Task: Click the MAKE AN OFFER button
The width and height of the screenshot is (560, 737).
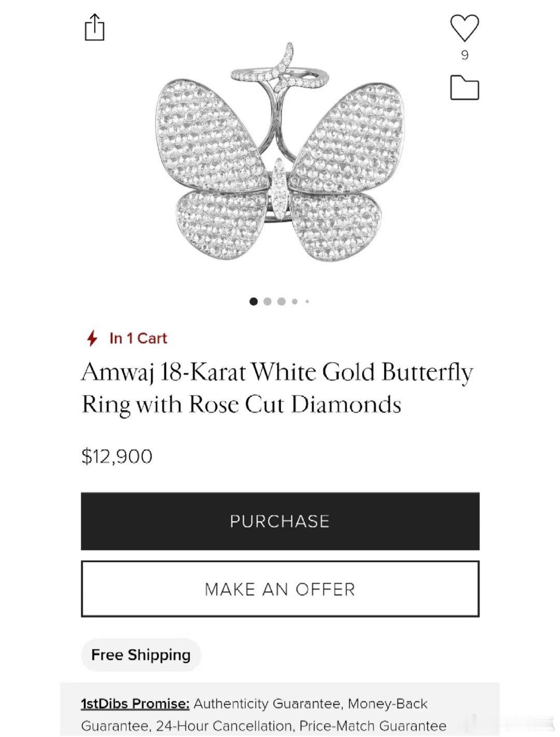Action: [x=280, y=589]
